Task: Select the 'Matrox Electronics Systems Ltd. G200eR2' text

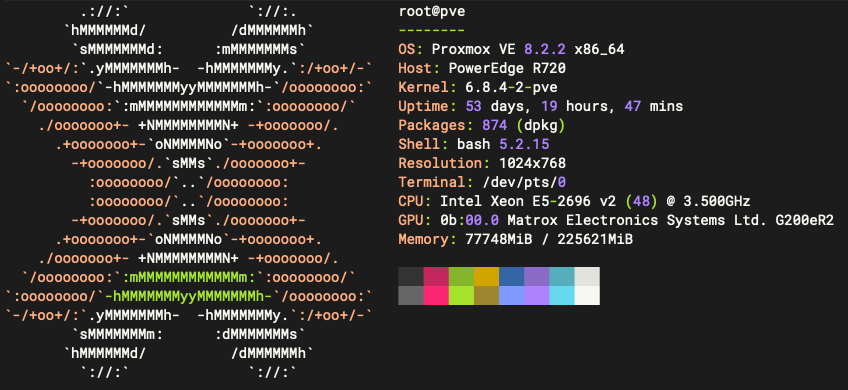Action: click(x=671, y=220)
